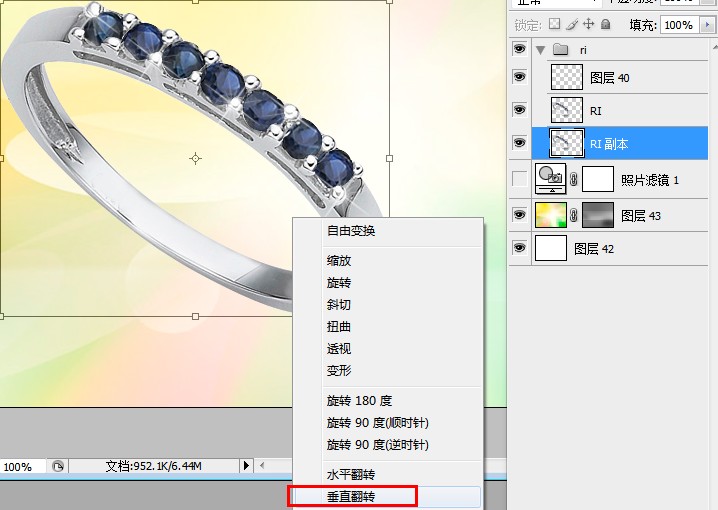Screen dimensions: 718x510
Task: Click lock image pixels brush icon
Action: pyautogui.click(x=571, y=24)
